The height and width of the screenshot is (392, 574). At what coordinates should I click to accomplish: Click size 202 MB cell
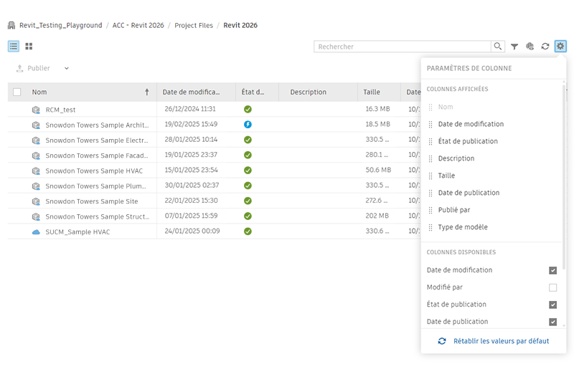(377, 216)
